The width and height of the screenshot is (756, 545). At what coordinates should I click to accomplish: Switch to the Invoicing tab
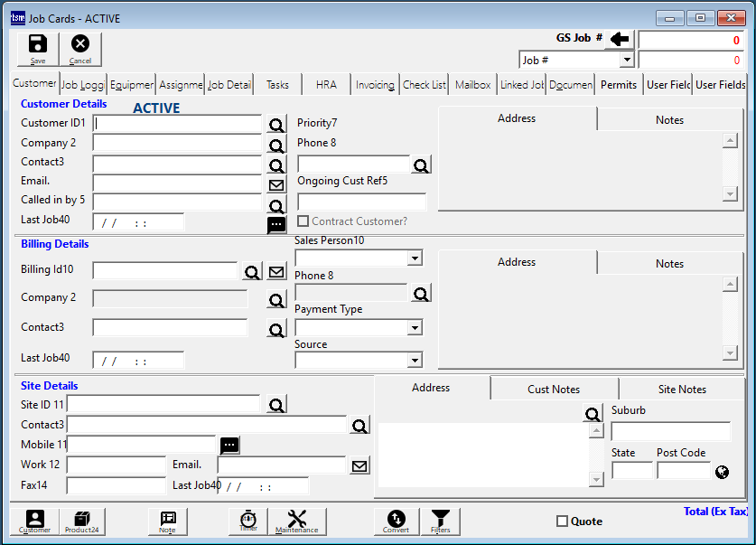(x=375, y=85)
